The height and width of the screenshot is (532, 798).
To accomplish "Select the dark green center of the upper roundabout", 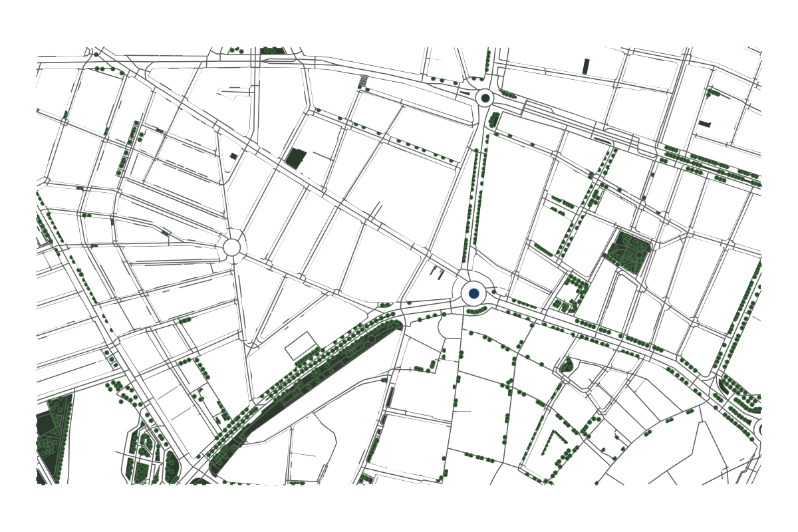I will point(485,98).
